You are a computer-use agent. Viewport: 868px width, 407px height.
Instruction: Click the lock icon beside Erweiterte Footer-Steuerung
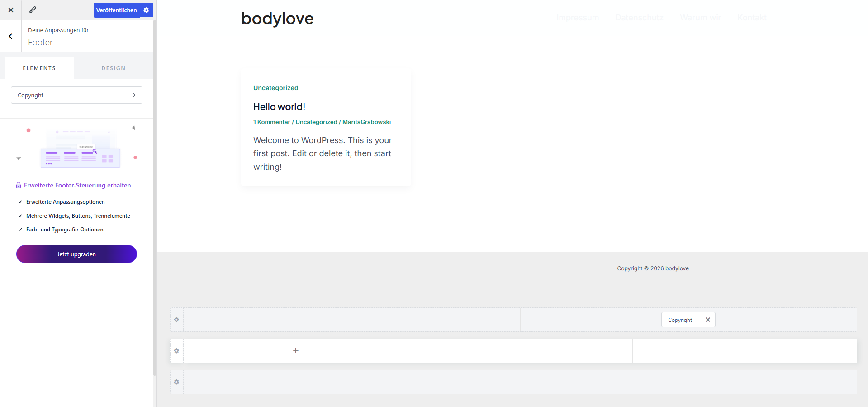pyautogui.click(x=19, y=185)
